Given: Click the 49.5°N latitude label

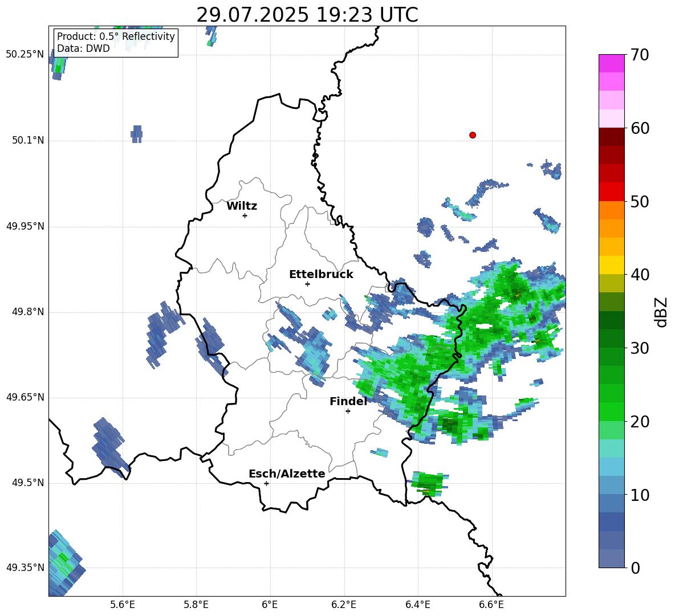Looking at the screenshot, I should 29,483.
